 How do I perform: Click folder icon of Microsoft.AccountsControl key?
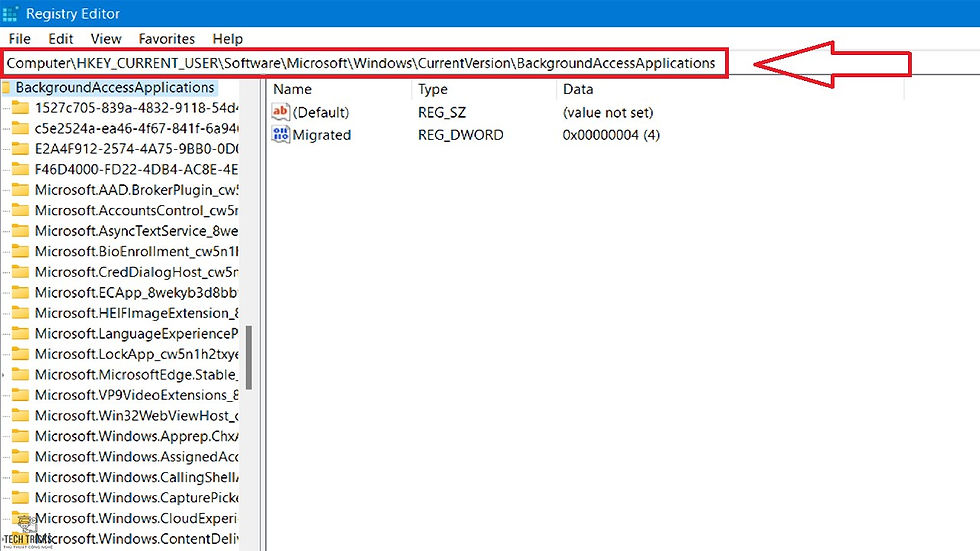point(21,211)
